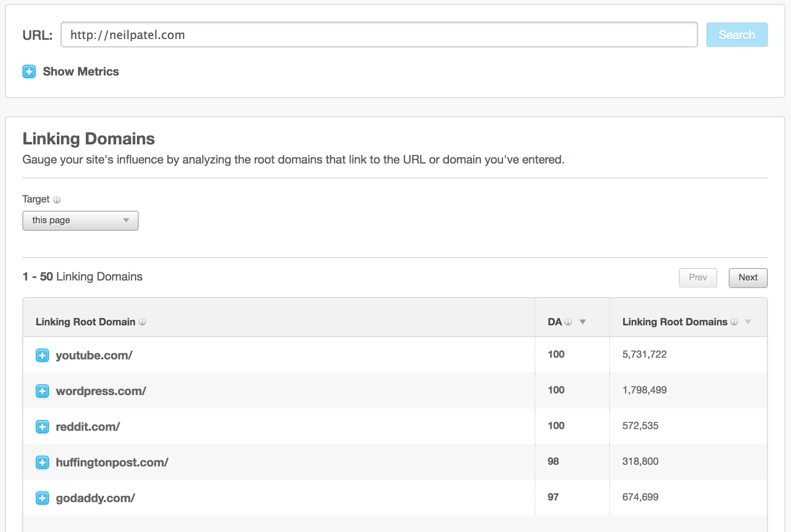Click the Linking Root Domains info icon

pyautogui.click(x=734, y=322)
